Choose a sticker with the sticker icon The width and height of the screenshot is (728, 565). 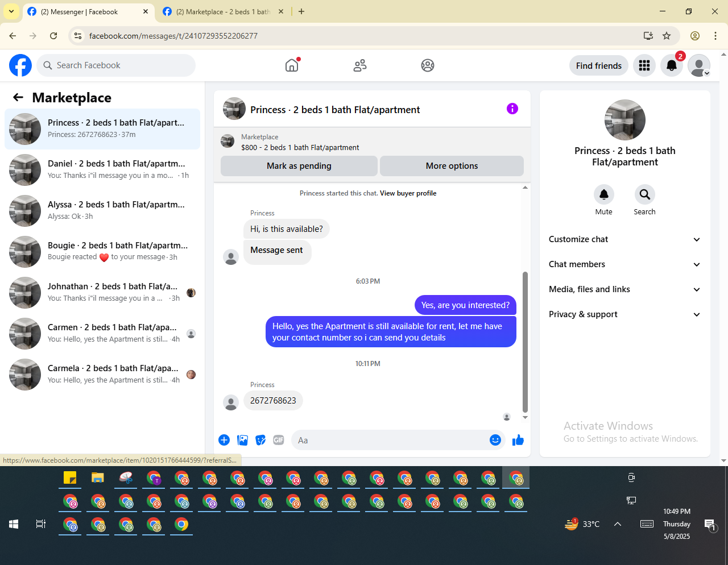coord(260,440)
